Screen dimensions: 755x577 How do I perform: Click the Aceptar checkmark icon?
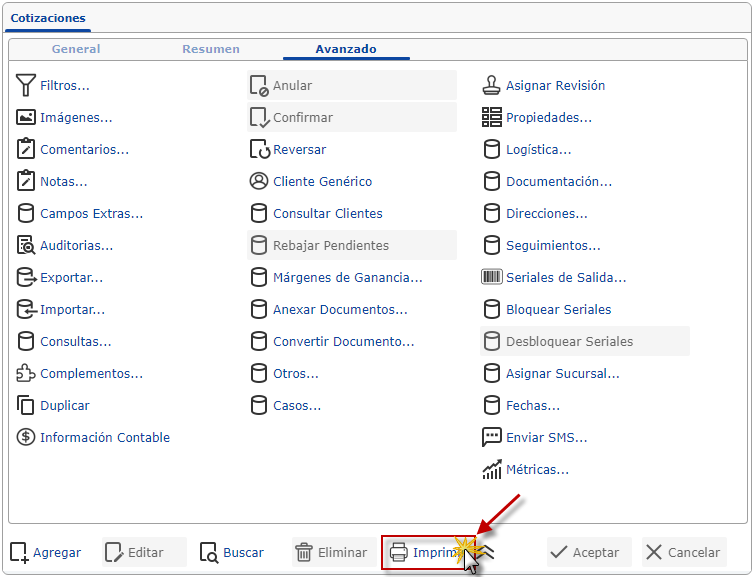(x=559, y=552)
